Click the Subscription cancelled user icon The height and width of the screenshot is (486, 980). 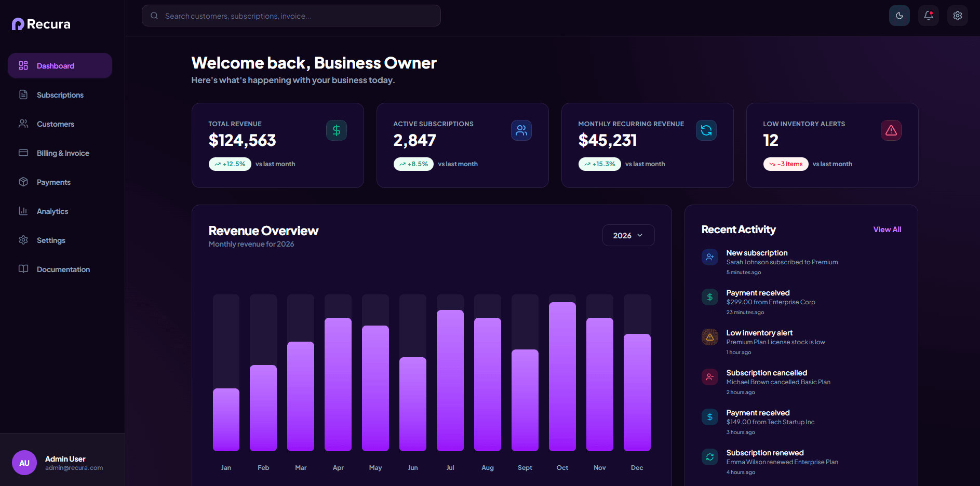pos(710,377)
